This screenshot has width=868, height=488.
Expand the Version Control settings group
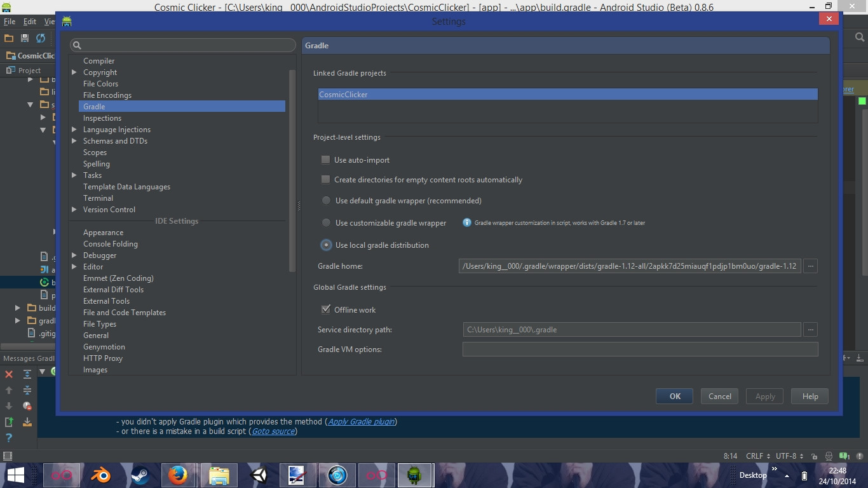pyautogui.click(x=74, y=209)
